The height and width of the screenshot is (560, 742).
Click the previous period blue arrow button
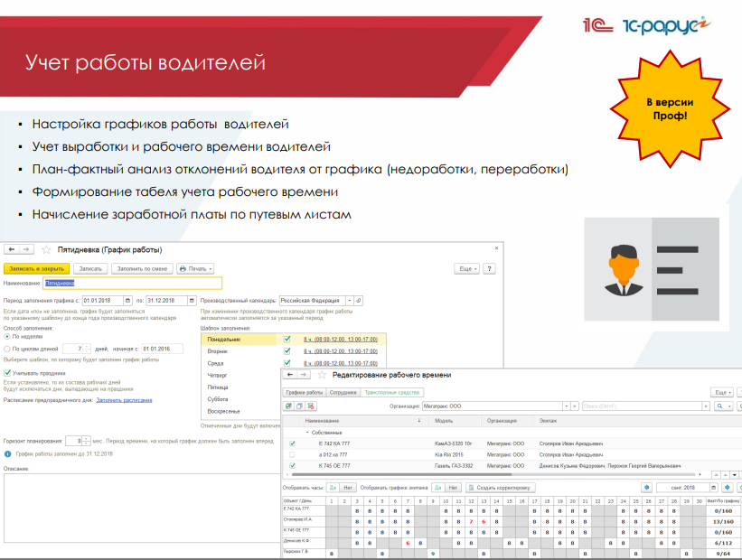646,487
